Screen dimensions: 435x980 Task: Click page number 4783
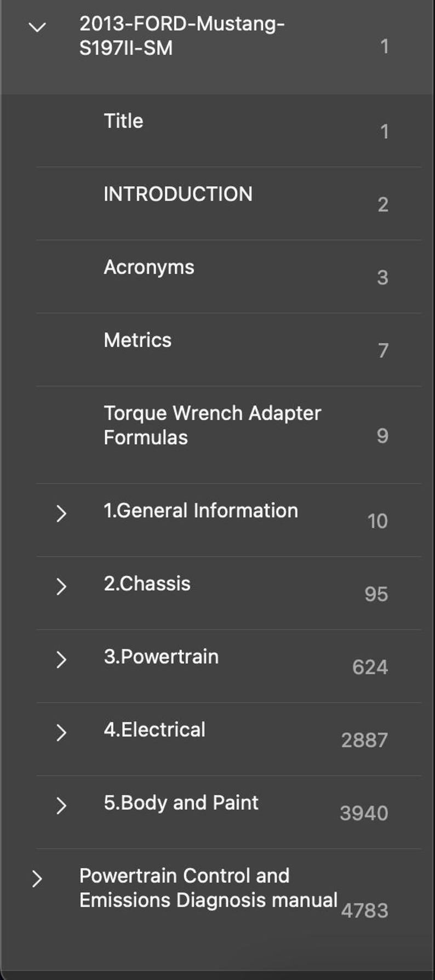point(364,910)
